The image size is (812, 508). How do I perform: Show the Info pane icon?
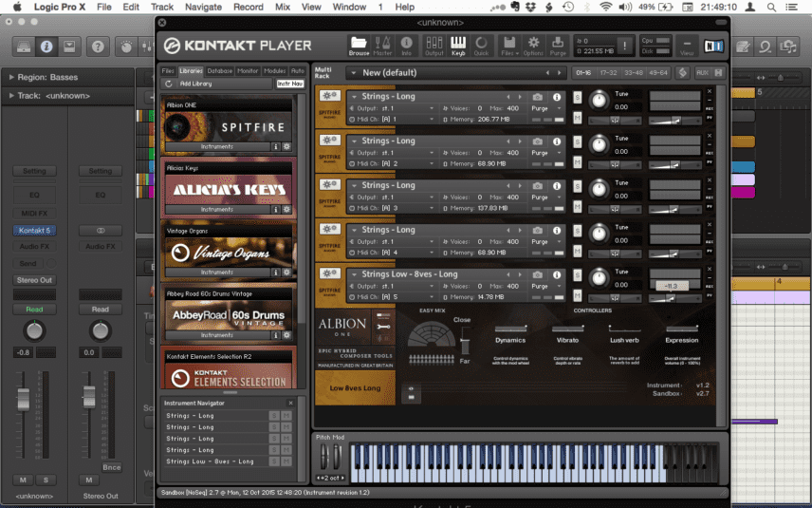tap(407, 46)
